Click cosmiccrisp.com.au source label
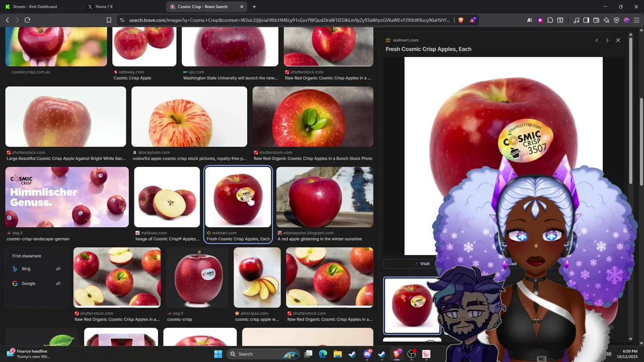The image size is (644, 362). coord(31,72)
